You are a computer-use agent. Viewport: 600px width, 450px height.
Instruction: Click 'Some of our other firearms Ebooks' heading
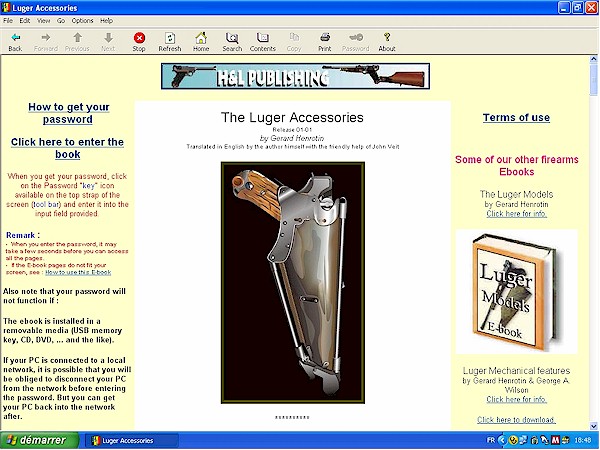point(517,166)
